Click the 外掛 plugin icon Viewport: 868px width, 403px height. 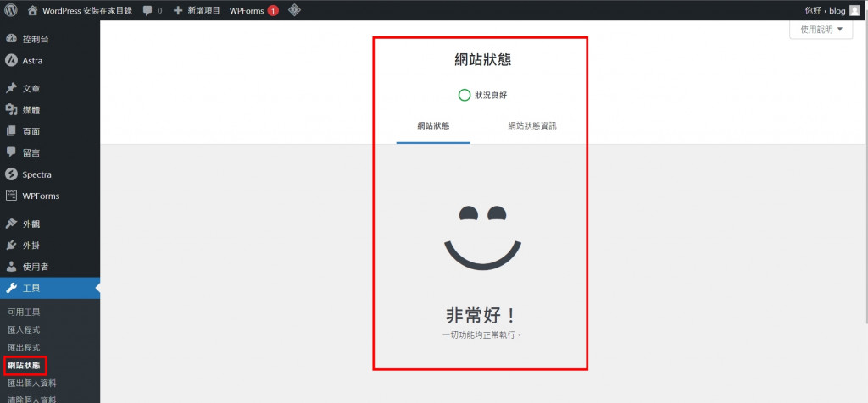pos(11,246)
